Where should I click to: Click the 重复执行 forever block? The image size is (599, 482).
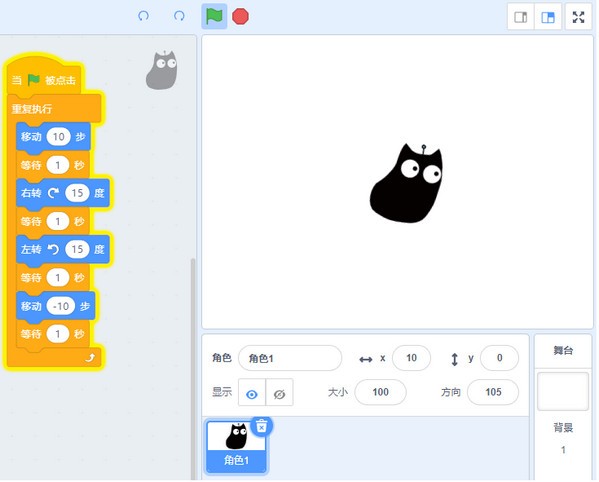(53, 109)
